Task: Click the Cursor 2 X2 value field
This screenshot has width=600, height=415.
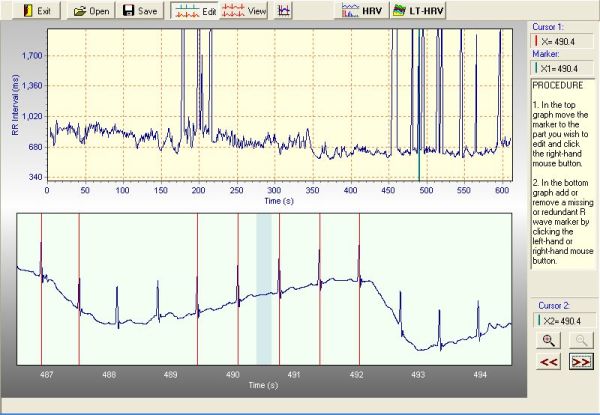Action: coord(563,320)
